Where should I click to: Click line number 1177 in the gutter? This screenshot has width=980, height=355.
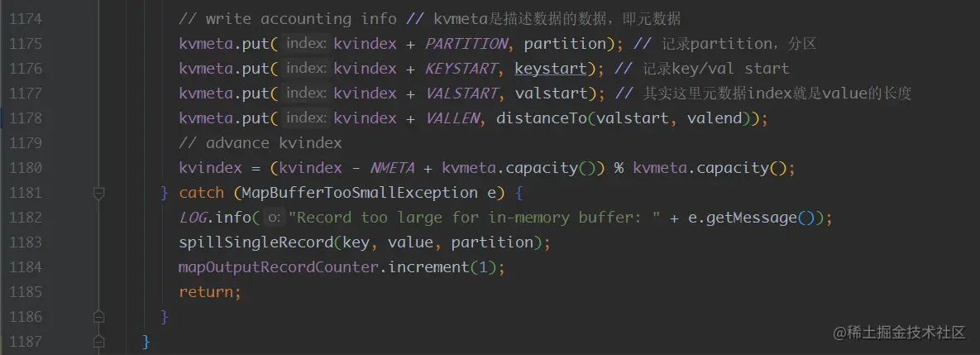click(26, 94)
